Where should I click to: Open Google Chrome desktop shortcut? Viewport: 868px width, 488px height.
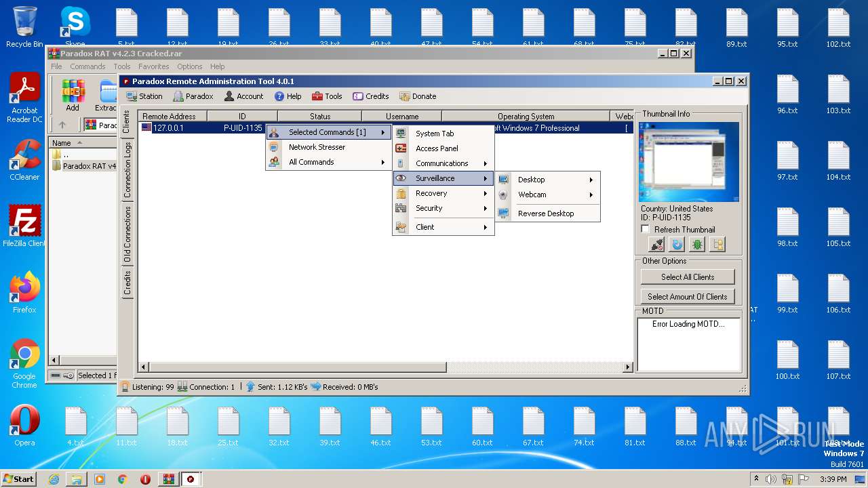[x=25, y=364]
